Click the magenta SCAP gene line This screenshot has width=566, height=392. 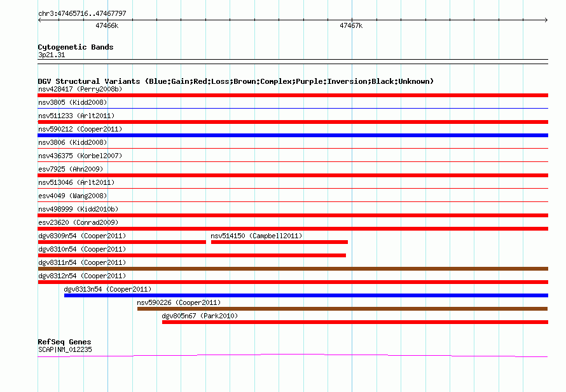tap(293, 356)
